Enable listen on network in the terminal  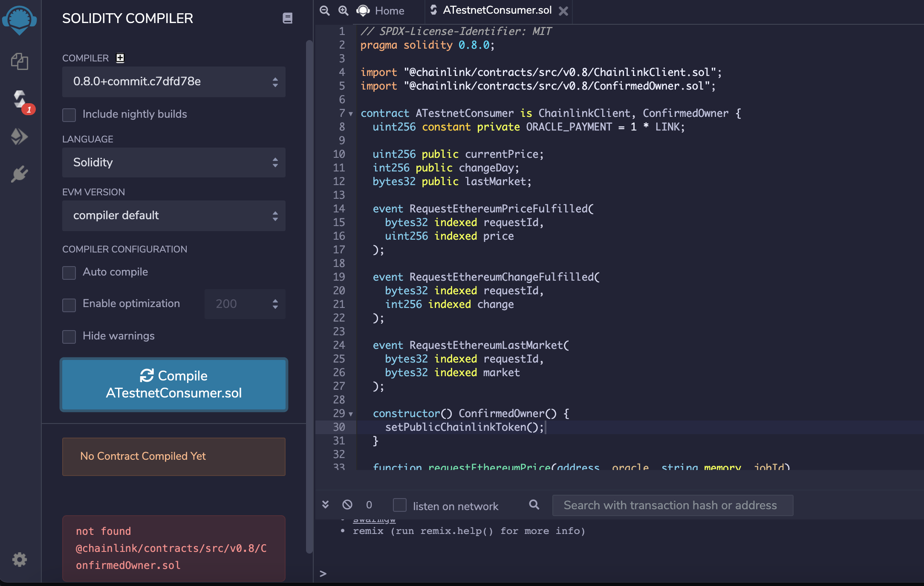tap(399, 505)
